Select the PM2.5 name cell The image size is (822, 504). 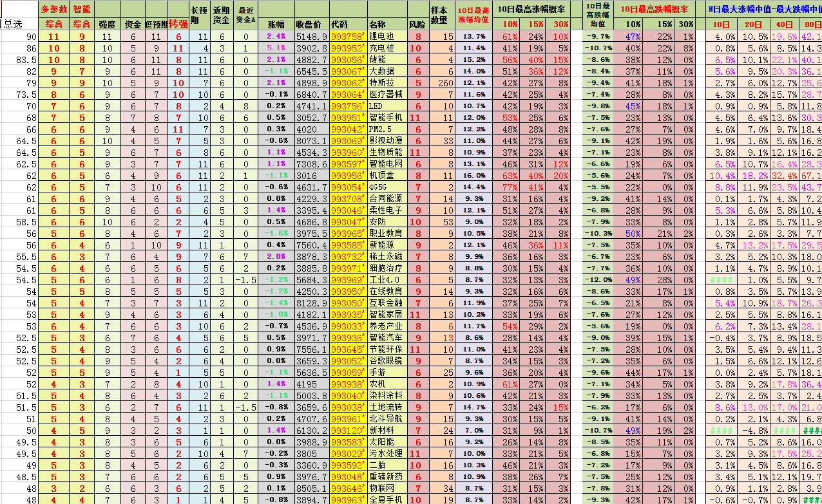[x=388, y=129]
